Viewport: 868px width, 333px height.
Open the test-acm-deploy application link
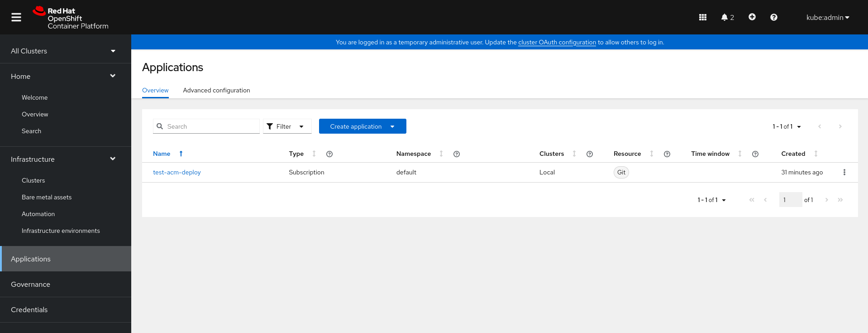(176, 172)
